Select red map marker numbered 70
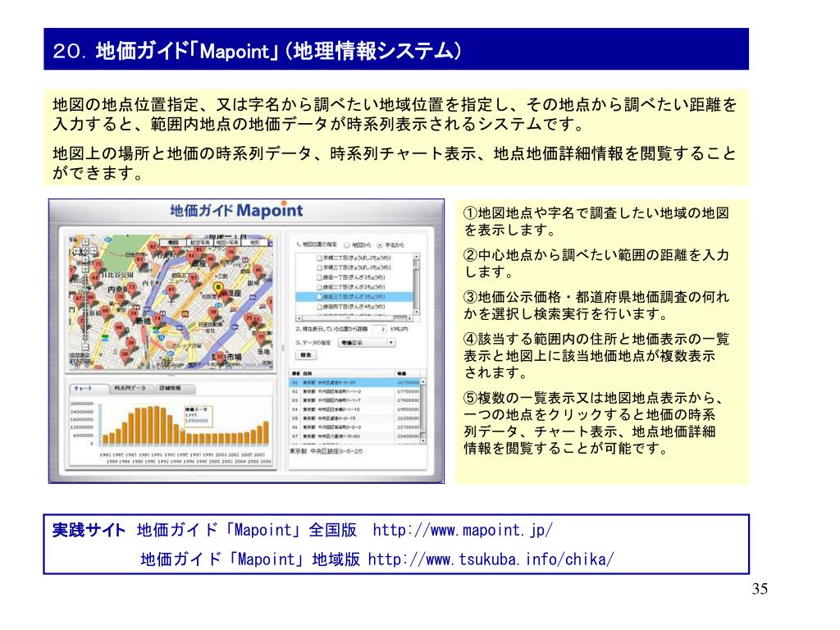840x630 pixels. coord(134,313)
